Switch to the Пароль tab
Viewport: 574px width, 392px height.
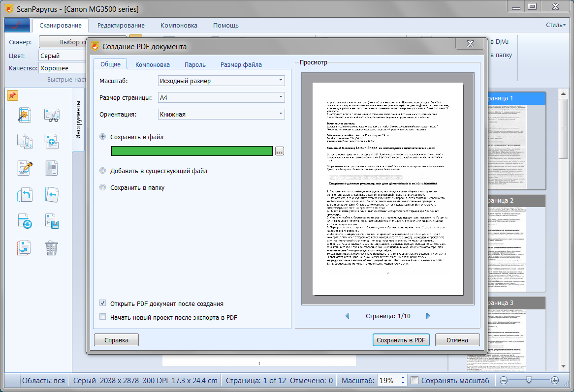(x=195, y=64)
